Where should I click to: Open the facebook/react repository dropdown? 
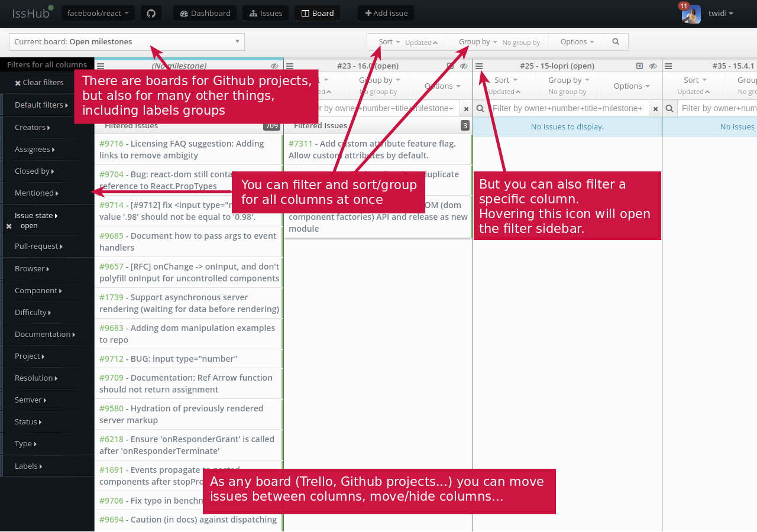click(x=98, y=13)
